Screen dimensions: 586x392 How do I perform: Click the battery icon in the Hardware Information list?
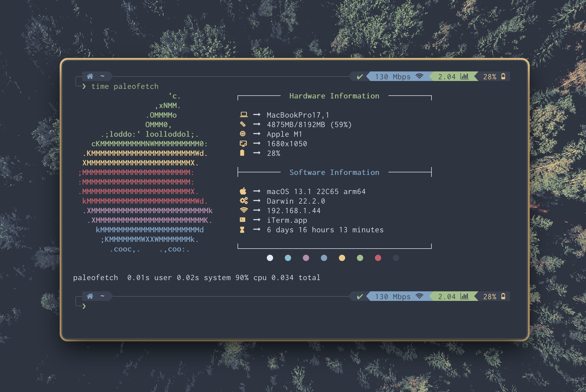coord(242,153)
